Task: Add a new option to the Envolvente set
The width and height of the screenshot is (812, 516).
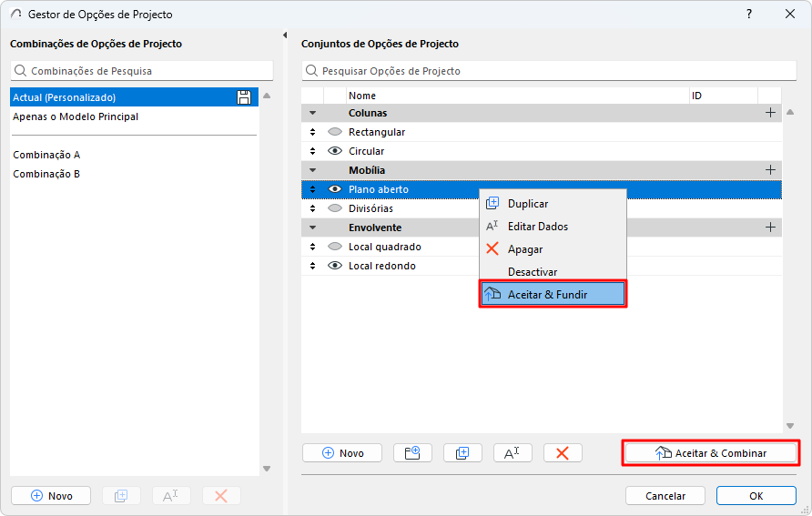Action: (770, 228)
